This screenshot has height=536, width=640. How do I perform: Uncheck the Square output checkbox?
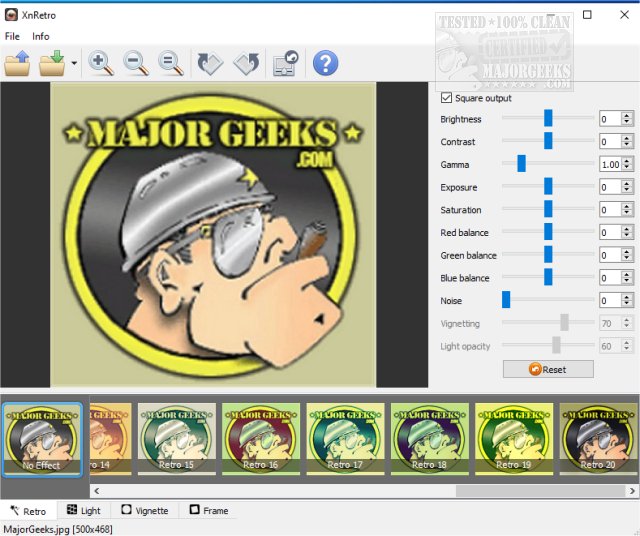point(446,98)
